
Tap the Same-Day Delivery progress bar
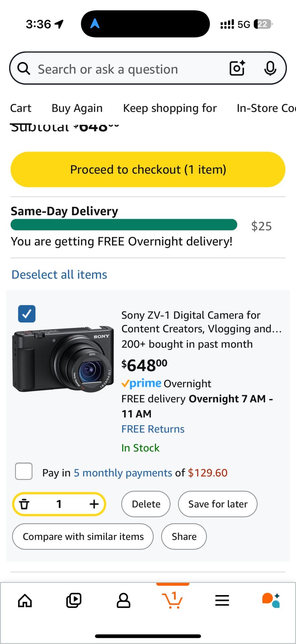pos(124,225)
